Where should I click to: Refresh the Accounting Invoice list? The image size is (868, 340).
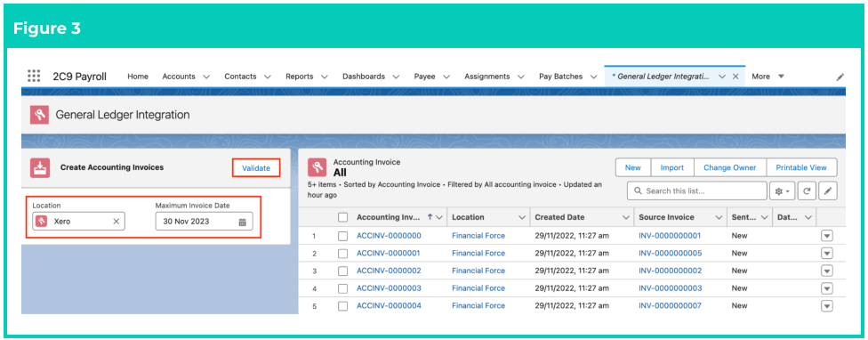point(808,191)
